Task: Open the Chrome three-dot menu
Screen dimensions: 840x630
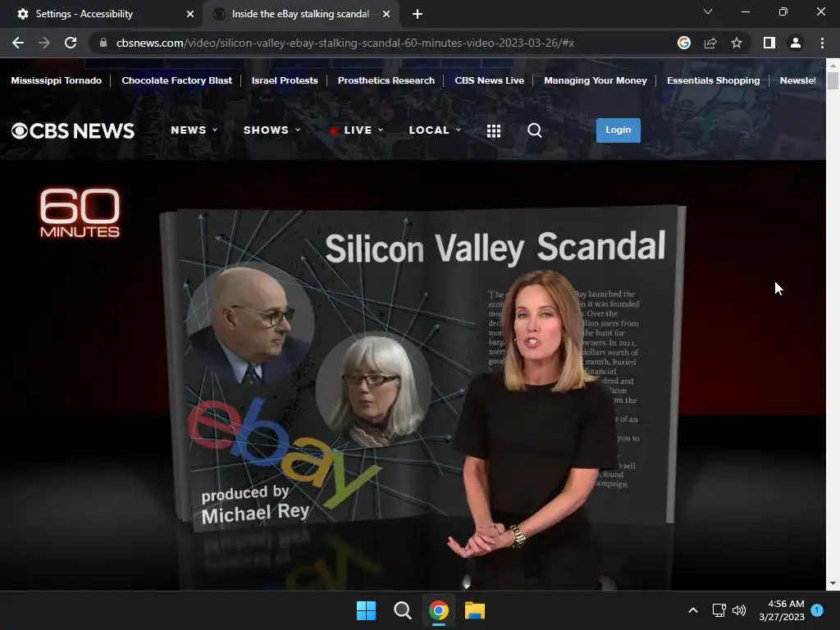Action: point(822,43)
